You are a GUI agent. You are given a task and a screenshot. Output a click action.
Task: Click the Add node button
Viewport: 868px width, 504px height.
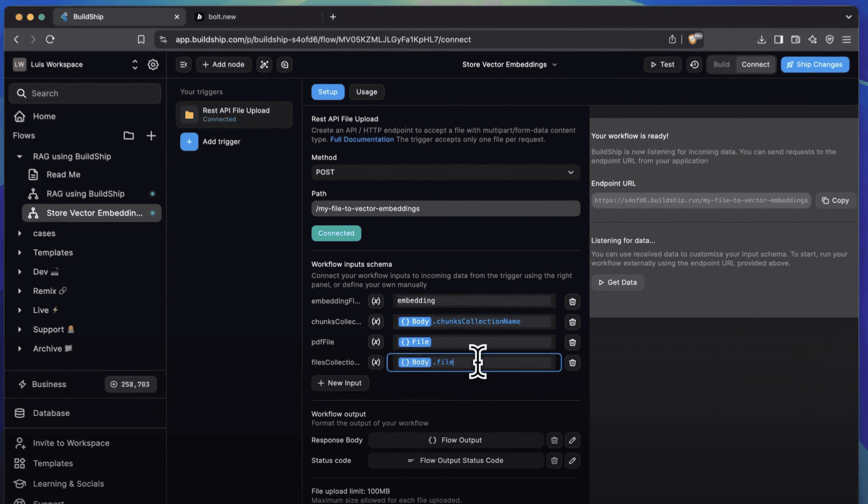pyautogui.click(x=224, y=65)
